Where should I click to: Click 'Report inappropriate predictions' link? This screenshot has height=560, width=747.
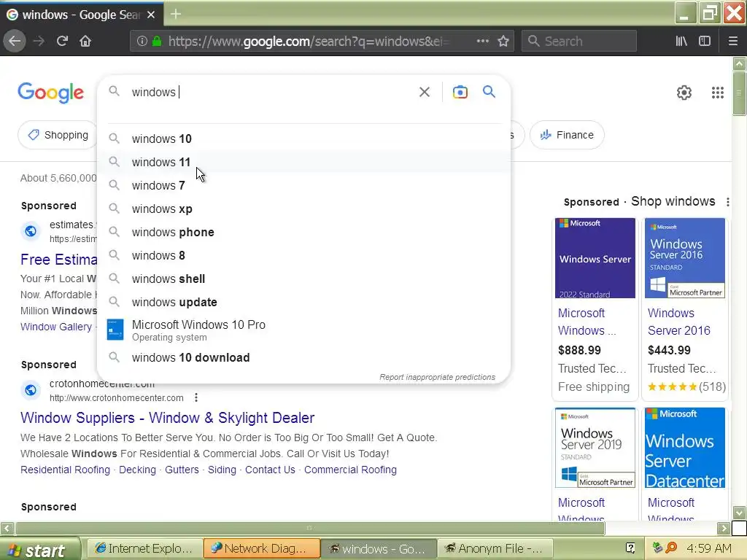437,377
